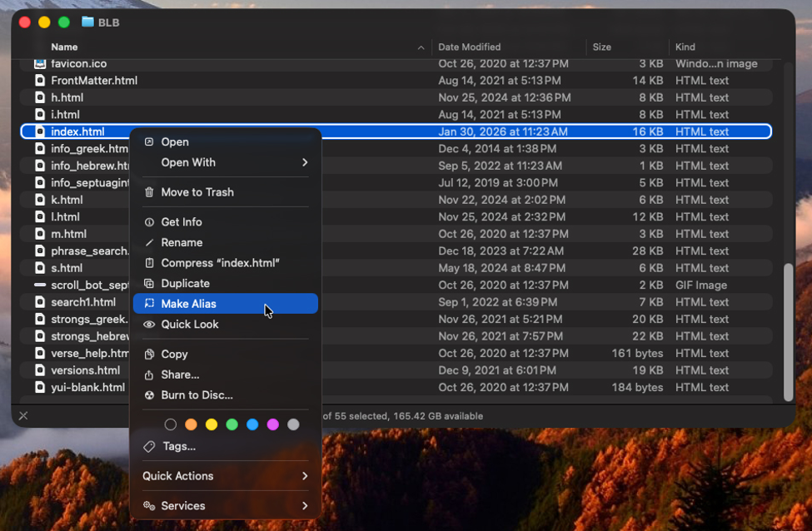This screenshot has width=812, height=531.
Task: Select search1.html in the list
Action: pyautogui.click(x=396, y=302)
